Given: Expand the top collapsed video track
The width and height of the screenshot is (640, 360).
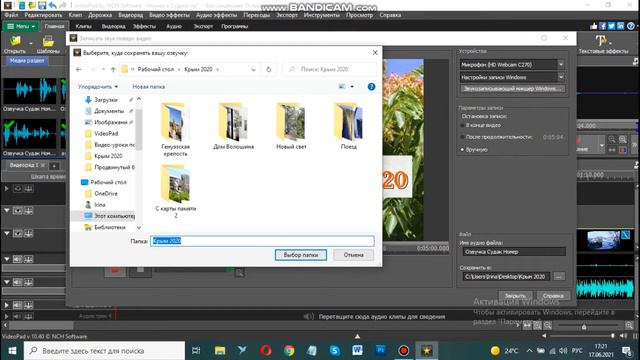Looking at the screenshot, I should coord(7,189).
